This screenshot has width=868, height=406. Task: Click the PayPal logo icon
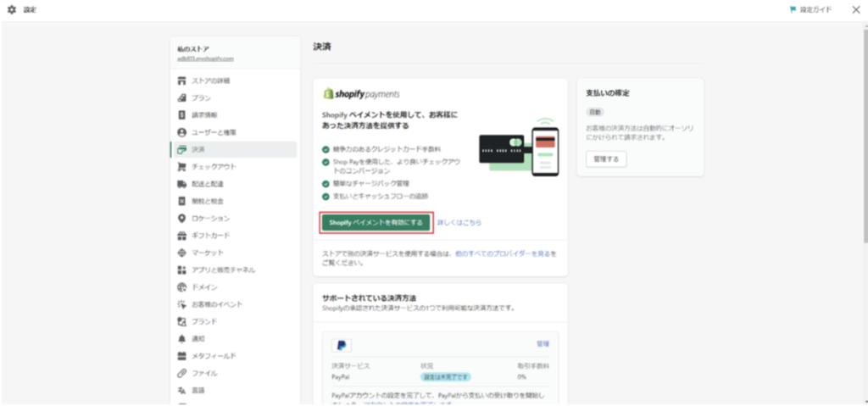click(341, 345)
